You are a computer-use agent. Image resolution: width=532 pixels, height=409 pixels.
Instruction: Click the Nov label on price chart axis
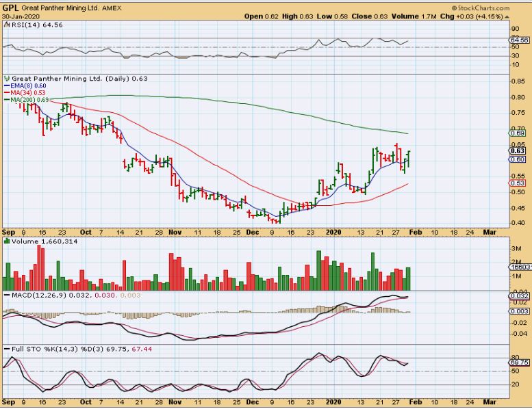pos(175,232)
